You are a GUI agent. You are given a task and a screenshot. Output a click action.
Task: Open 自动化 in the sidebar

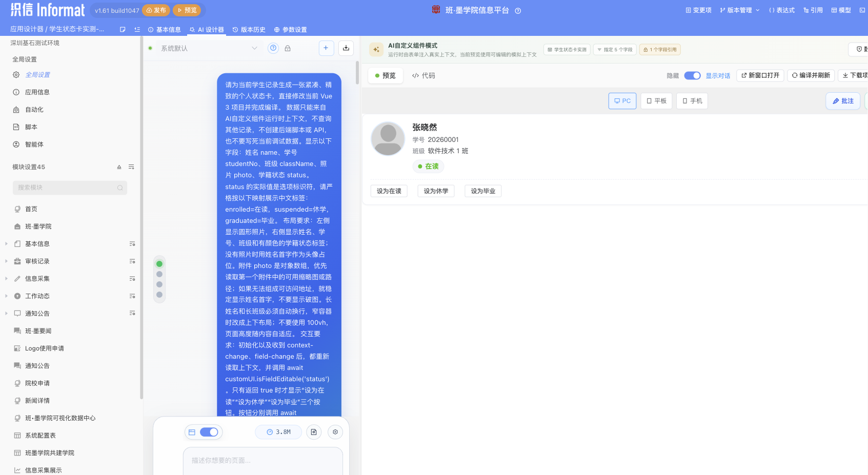pyautogui.click(x=34, y=110)
